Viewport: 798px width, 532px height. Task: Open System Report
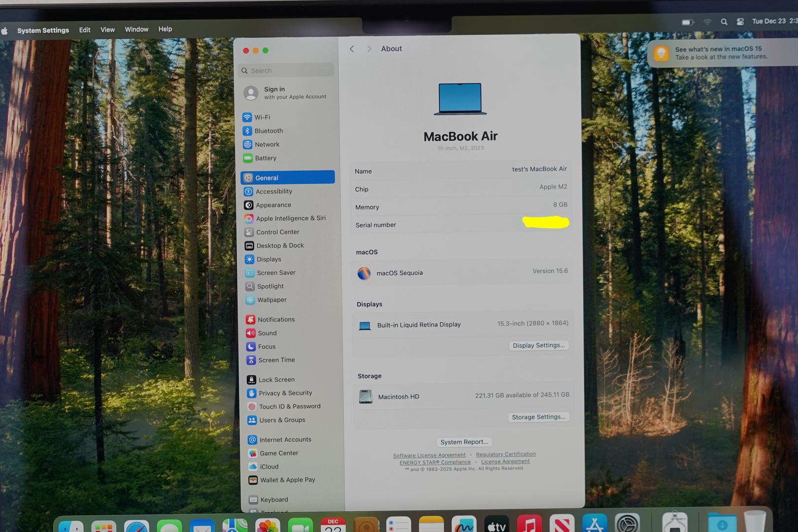coord(464,442)
